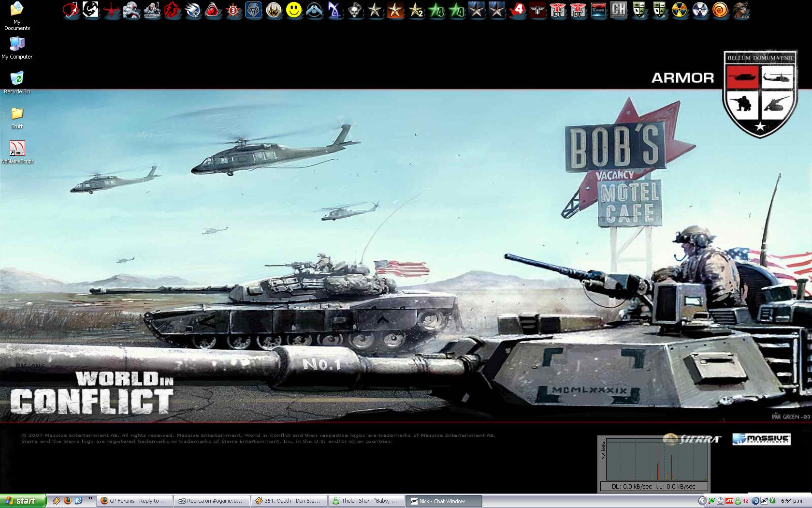Image resolution: width=812 pixels, height=508 pixels.
Task: Switch to Replica on #ogame taskbar window
Action: (x=212, y=501)
